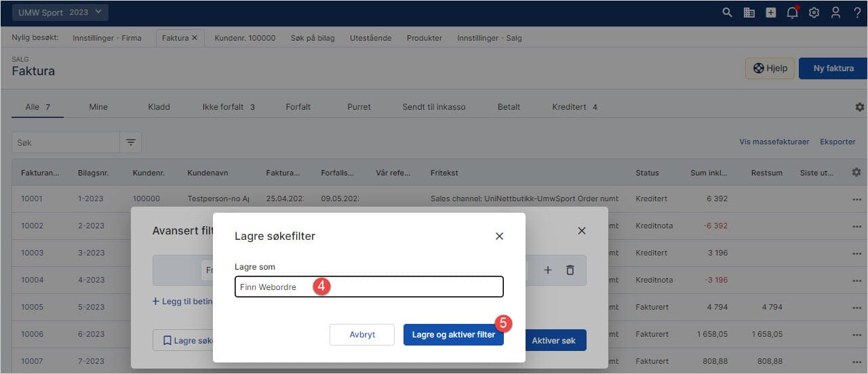Select the Ikke forfalt tab
The width and height of the screenshot is (868, 374).
[x=228, y=106]
